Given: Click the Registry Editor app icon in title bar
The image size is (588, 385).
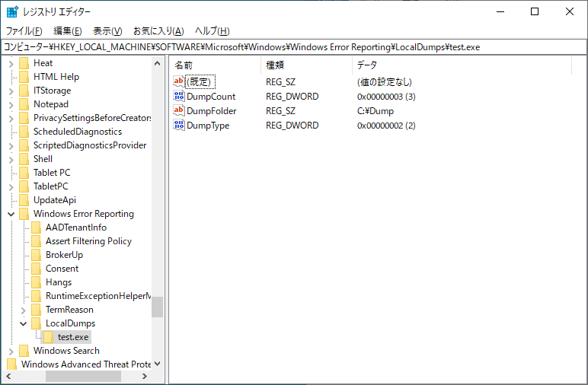Looking at the screenshot, I should (12, 11).
